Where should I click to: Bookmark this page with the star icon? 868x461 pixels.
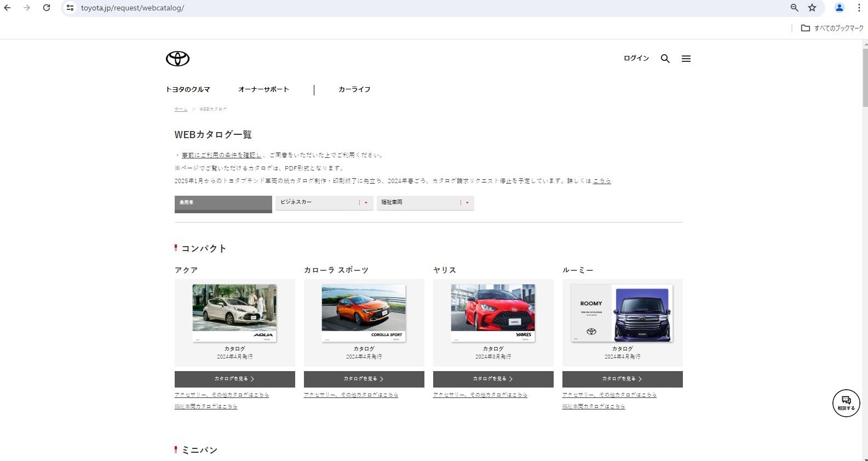pos(812,8)
